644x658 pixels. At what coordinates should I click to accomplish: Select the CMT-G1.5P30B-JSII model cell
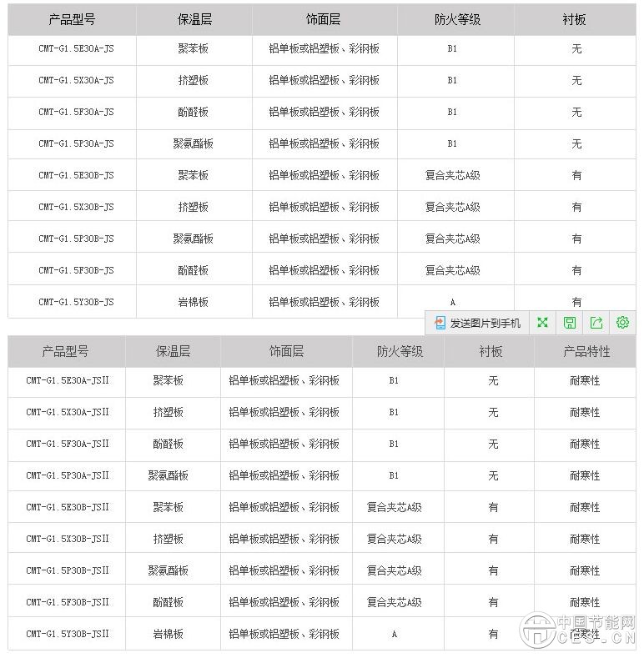click(x=68, y=570)
